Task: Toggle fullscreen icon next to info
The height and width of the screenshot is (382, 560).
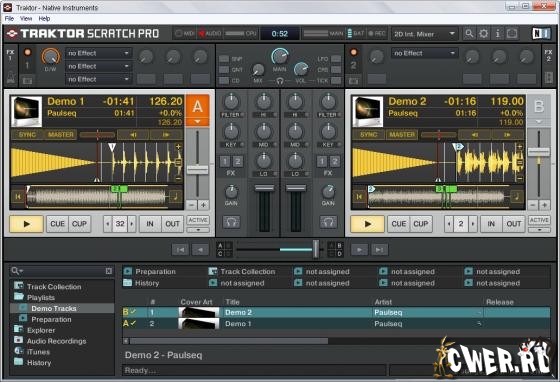Action: (512, 34)
